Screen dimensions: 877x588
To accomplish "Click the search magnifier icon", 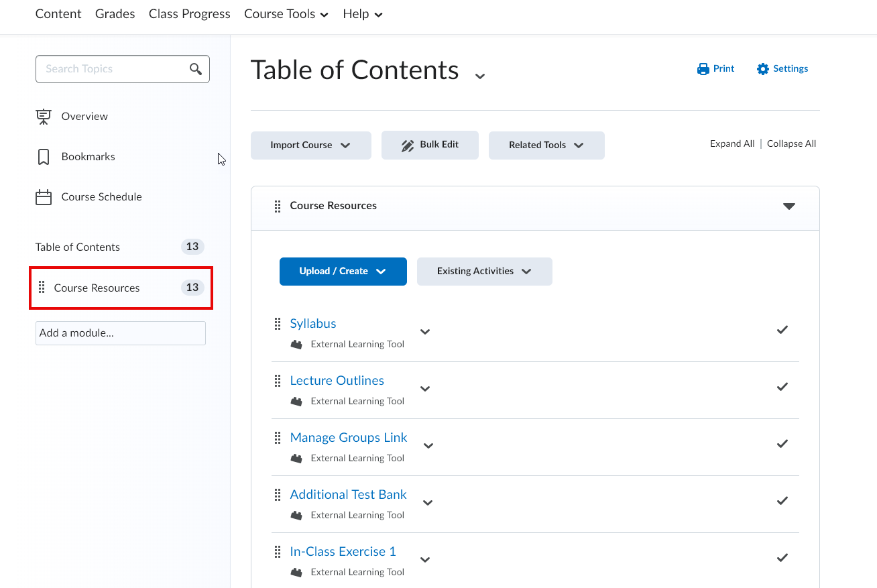I will pyautogui.click(x=196, y=69).
